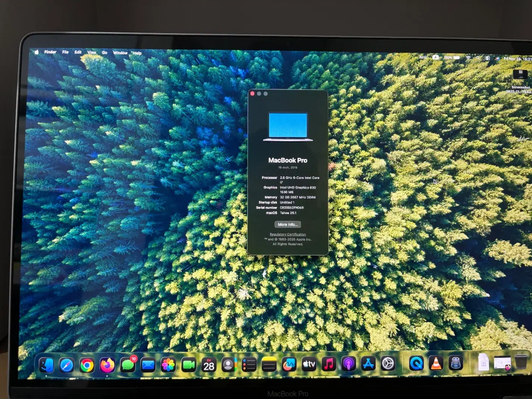Image resolution: width=532 pixels, height=399 pixels.
Task: Open the Window menu
Action: (120, 53)
